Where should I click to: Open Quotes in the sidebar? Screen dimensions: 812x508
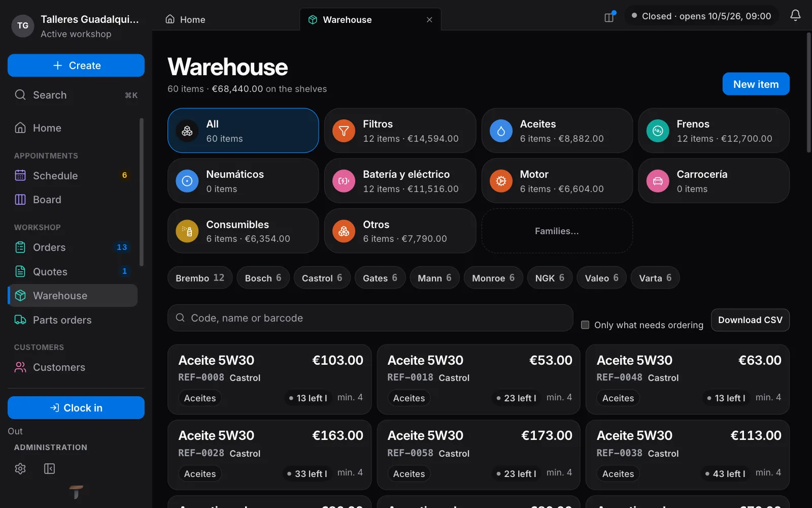point(73,272)
